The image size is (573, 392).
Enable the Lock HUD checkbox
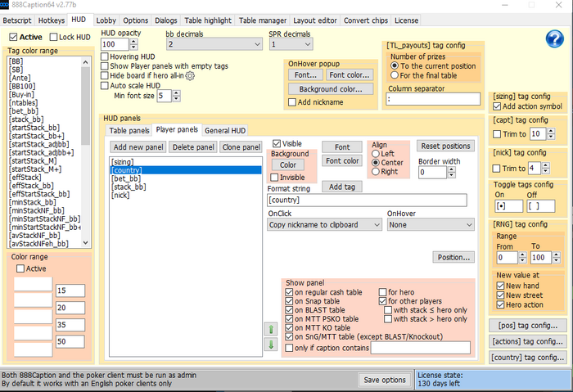pos(53,37)
